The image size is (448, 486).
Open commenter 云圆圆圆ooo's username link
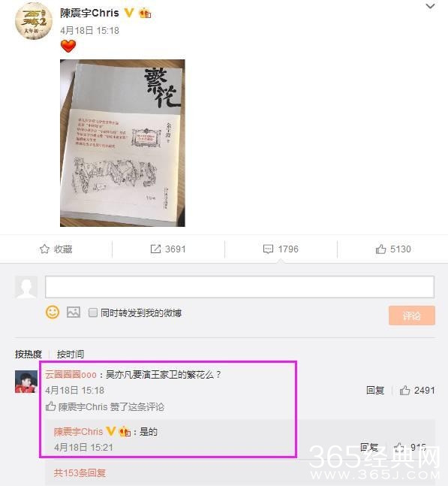71,375
